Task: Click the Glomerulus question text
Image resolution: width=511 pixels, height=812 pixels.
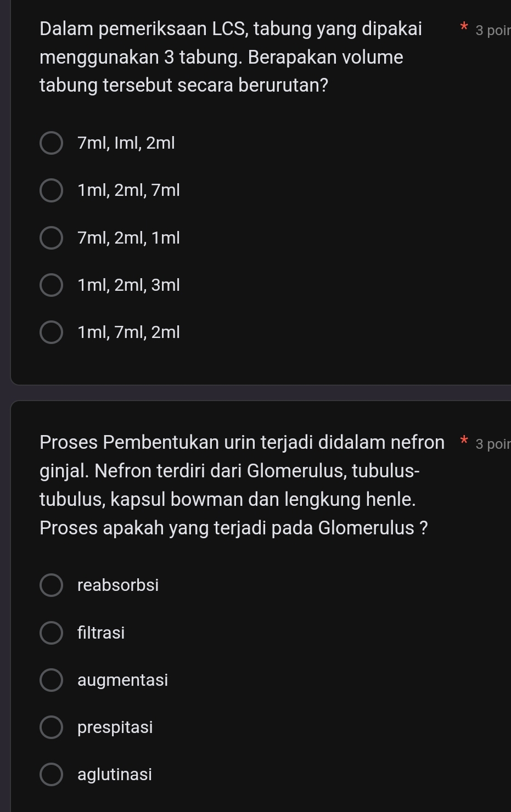Action: [242, 485]
